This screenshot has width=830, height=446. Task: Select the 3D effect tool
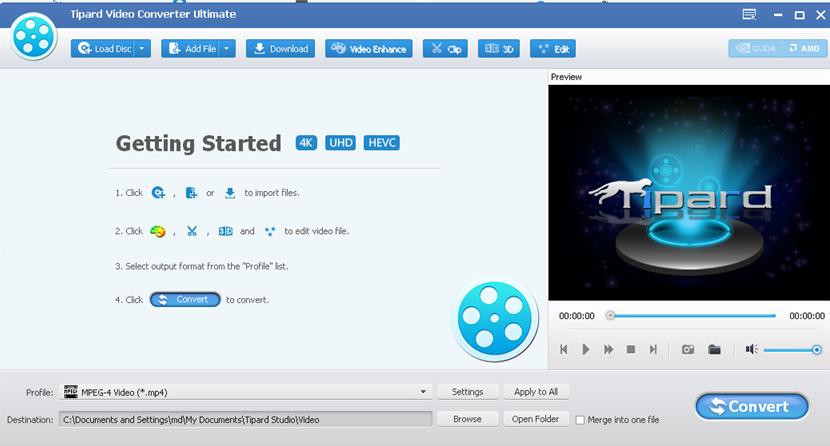(x=499, y=48)
